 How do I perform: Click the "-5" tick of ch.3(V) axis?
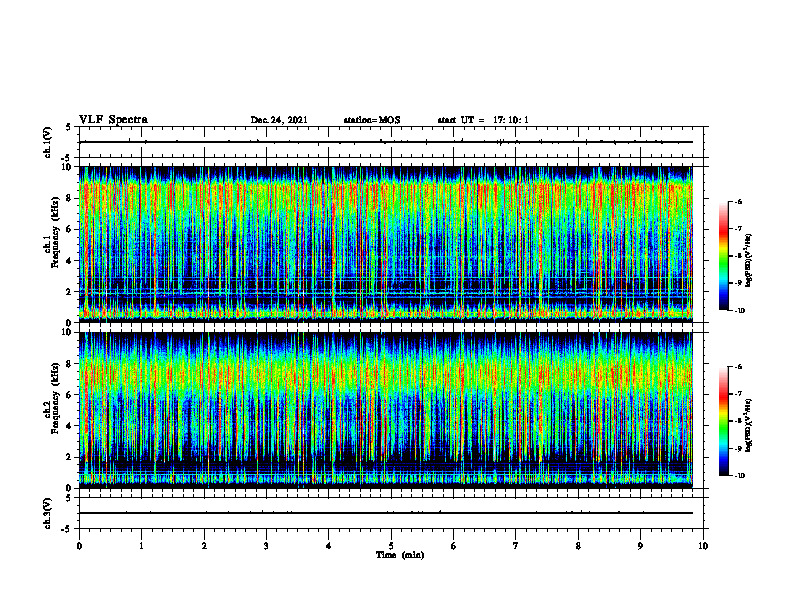(x=66, y=529)
